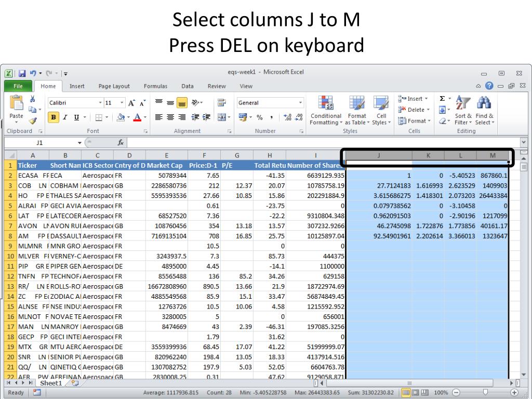This screenshot has width=532, height=399.
Task: Decrease font size with the shrink icon
Action: coord(143,103)
